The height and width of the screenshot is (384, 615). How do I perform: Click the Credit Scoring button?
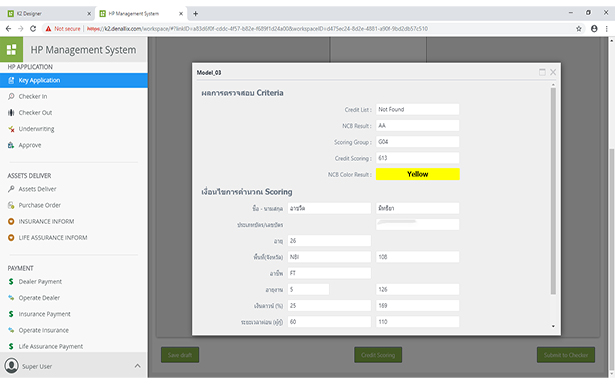(x=378, y=355)
